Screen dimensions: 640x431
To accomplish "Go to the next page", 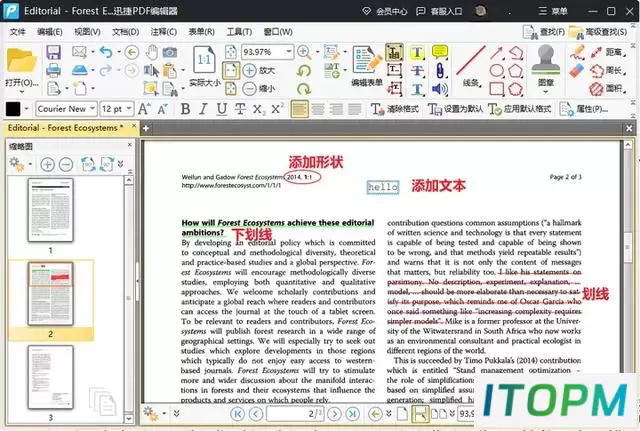I will [x=334, y=414].
